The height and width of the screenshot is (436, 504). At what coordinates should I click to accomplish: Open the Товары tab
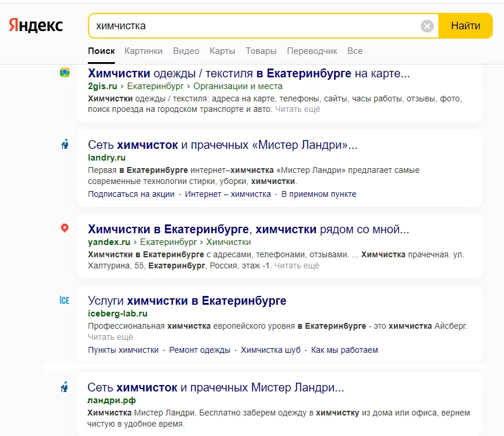click(261, 51)
